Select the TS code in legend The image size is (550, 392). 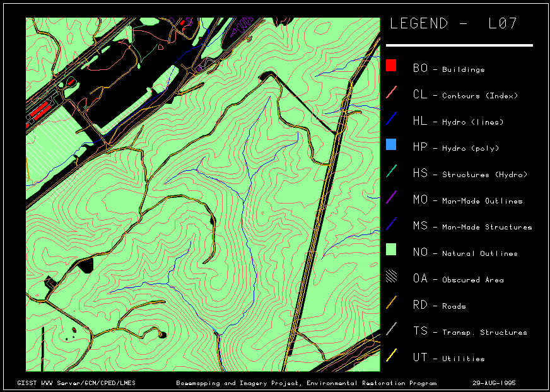click(420, 331)
